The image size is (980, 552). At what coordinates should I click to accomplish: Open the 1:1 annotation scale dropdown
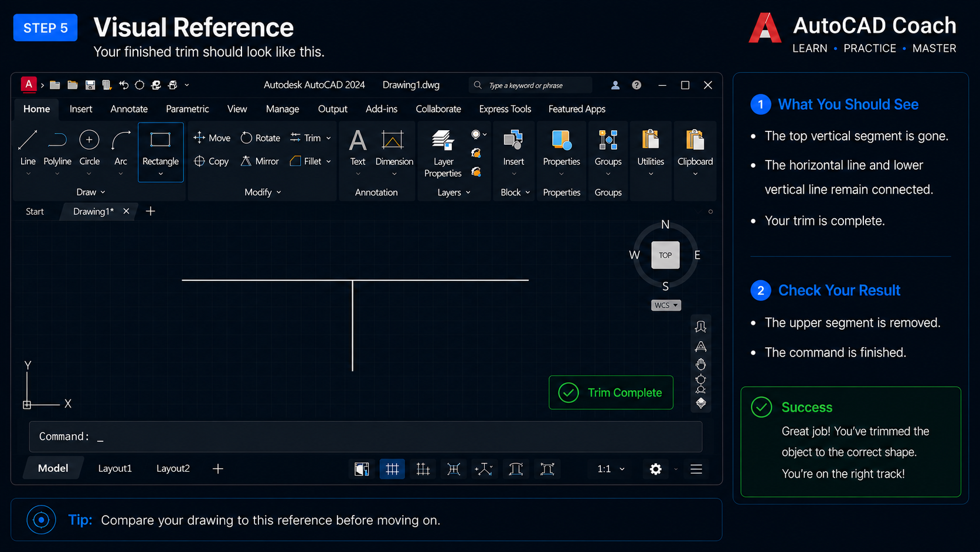(611, 469)
